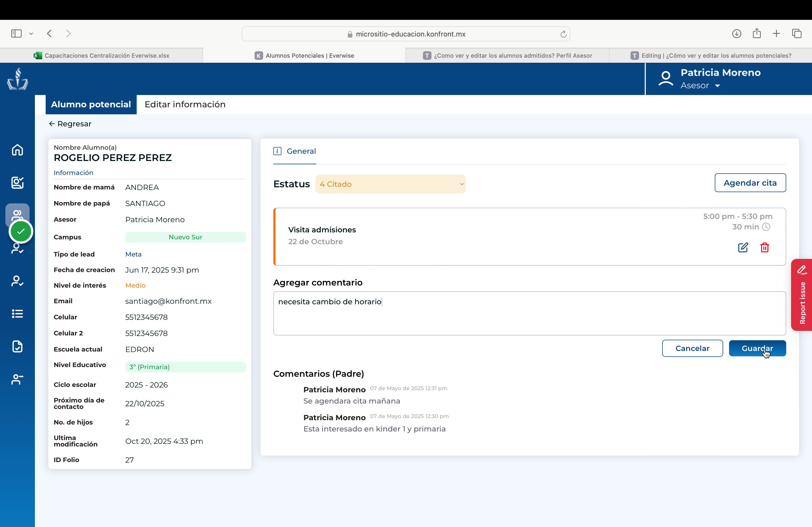Open the home icon in sidebar
Screen dimensions: 812x527
[x=17, y=150]
